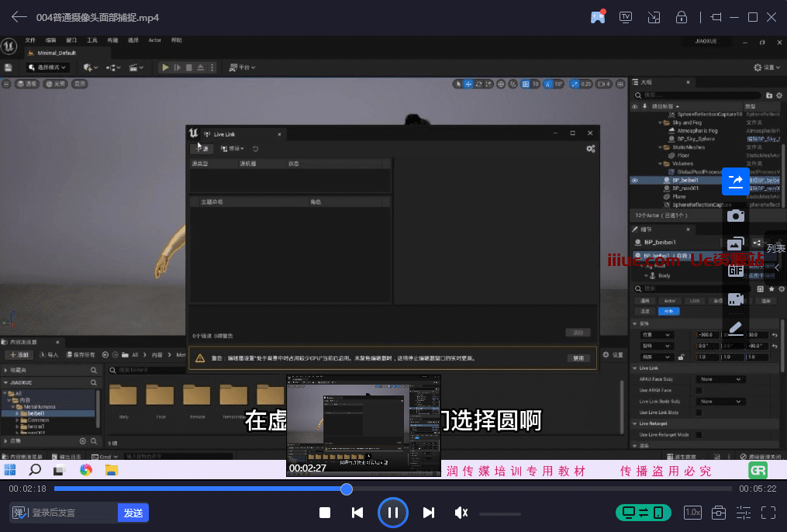Start video clip recording from side toolbar
This screenshot has width=787, height=532.
click(x=735, y=299)
